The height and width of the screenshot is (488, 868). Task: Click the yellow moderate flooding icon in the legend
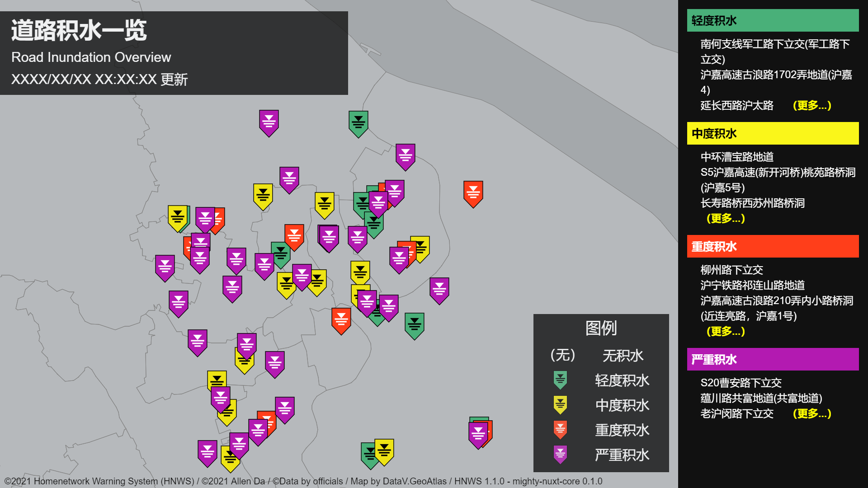click(x=560, y=405)
